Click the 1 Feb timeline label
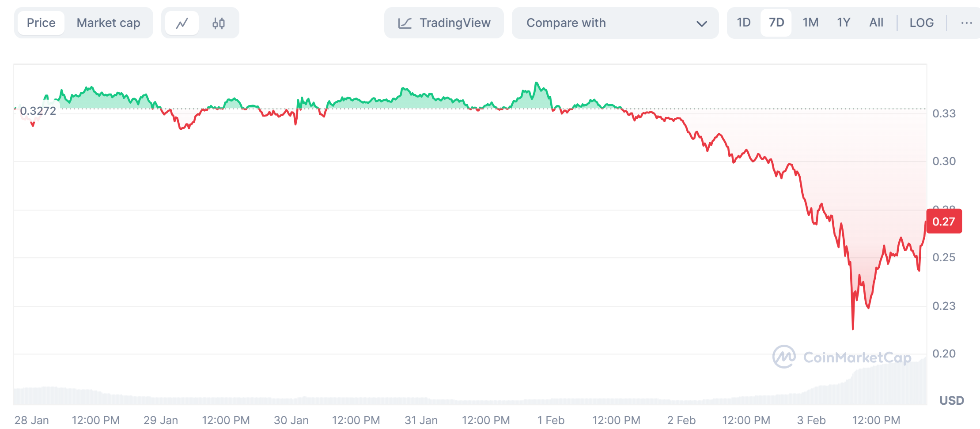Screen dimensions: 980x429 [551, 420]
